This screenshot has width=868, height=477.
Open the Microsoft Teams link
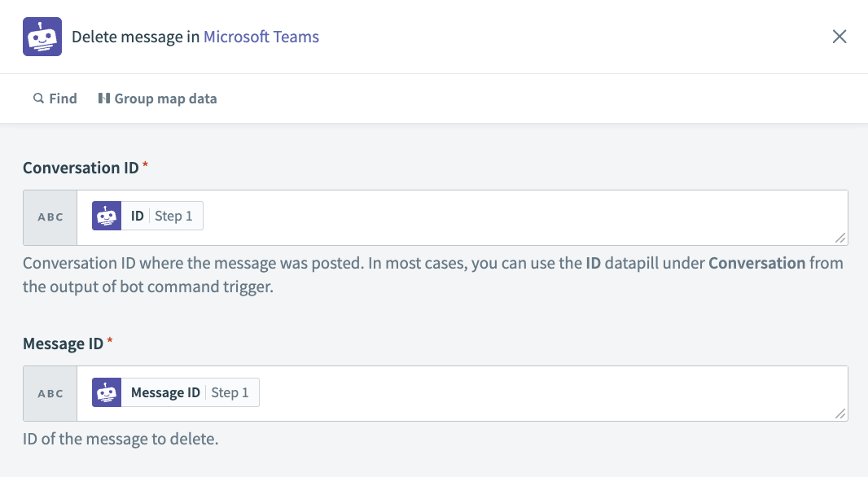tap(261, 37)
